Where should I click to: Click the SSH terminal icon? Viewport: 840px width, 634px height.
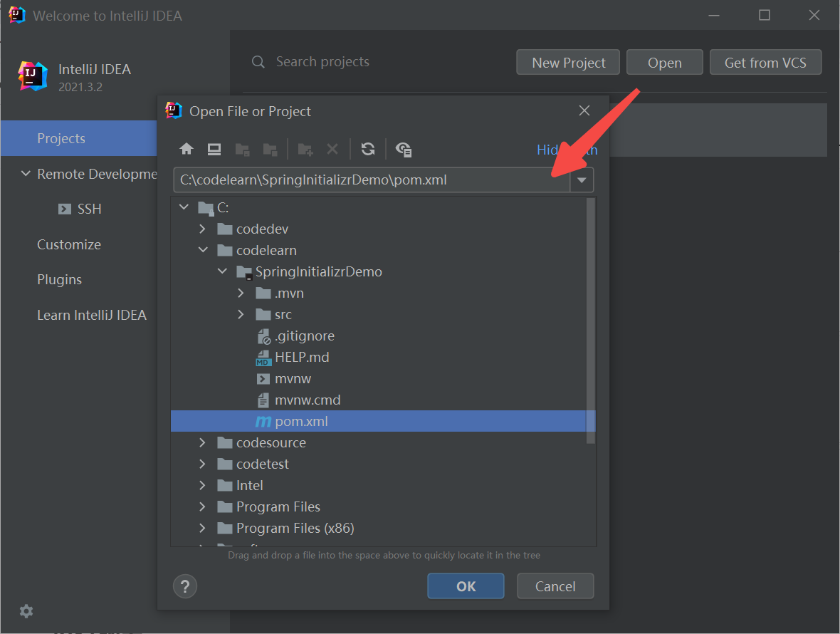coord(64,209)
